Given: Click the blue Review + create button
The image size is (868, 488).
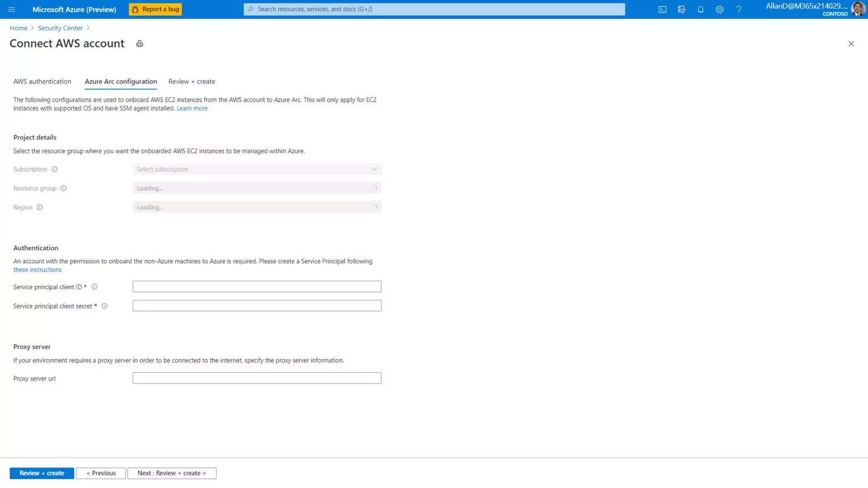Looking at the screenshot, I should 42,473.
